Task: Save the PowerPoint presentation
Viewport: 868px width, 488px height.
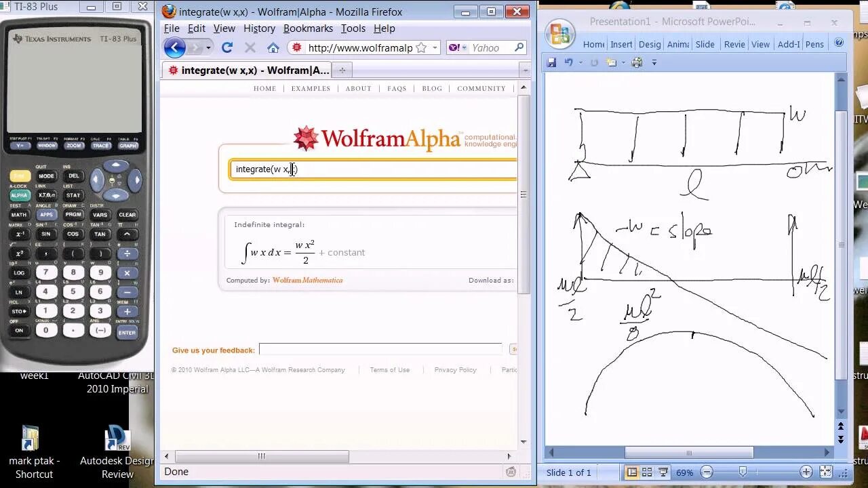Action: (551, 62)
